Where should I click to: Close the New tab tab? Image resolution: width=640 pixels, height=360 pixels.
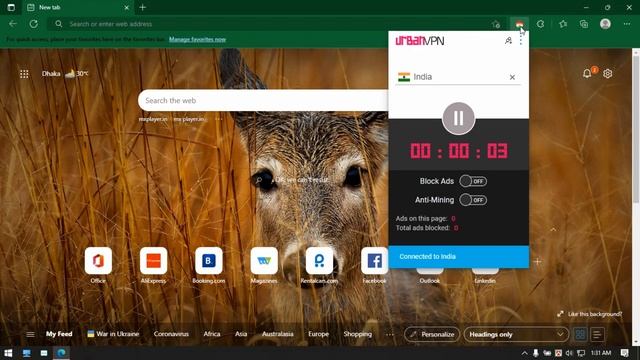click(x=127, y=7)
